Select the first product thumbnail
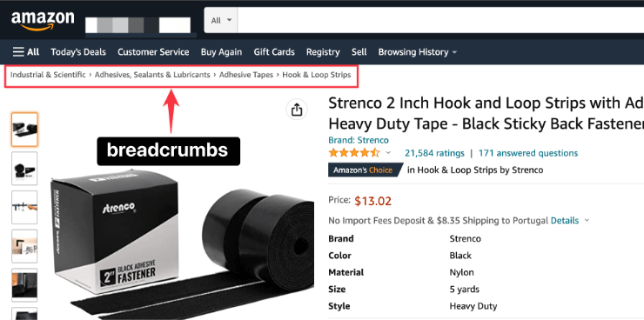 point(24,130)
